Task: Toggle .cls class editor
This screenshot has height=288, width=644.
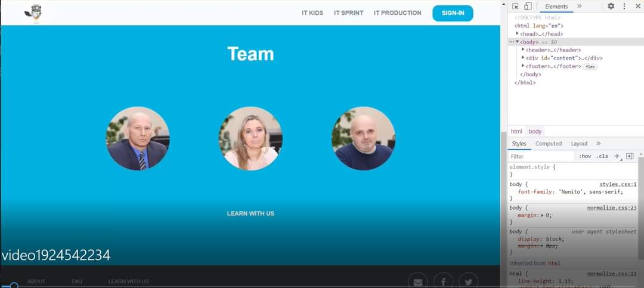Action: click(x=602, y=156)
